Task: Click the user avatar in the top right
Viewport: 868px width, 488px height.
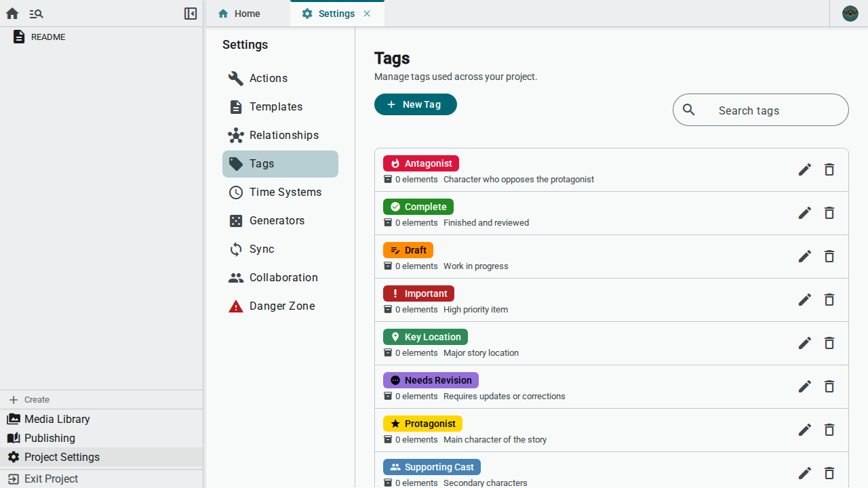Action: [x=850, y=14]
